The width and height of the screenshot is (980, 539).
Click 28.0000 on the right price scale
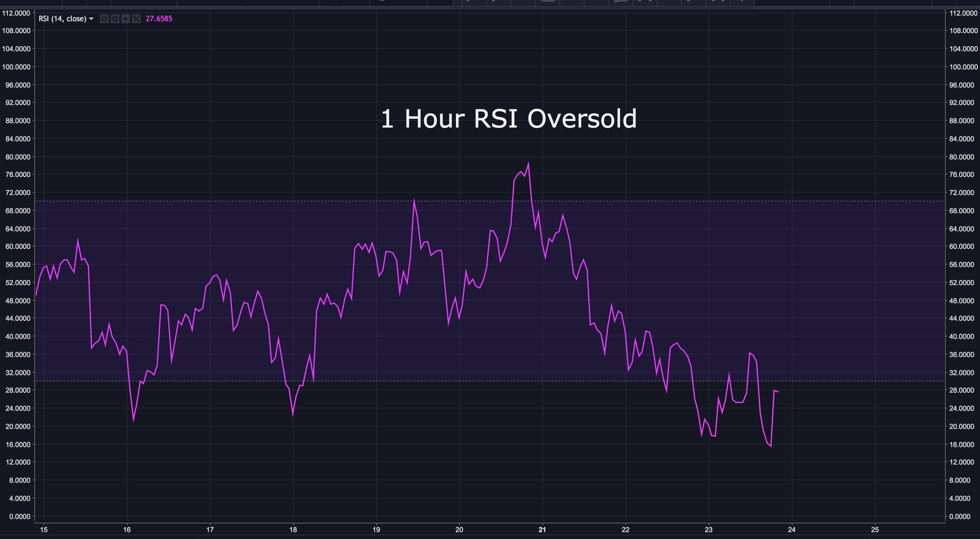[x=962, y=390]
